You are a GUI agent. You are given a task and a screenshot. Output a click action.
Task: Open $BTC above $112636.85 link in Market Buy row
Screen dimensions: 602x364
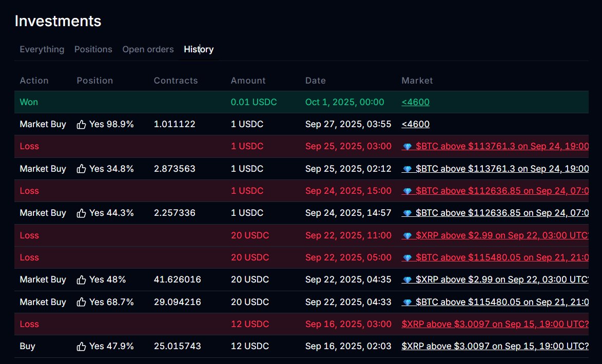click(x=495, y=213)
